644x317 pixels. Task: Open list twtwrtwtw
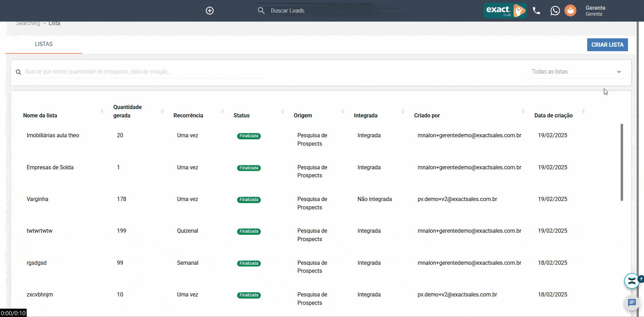[39, 231]
